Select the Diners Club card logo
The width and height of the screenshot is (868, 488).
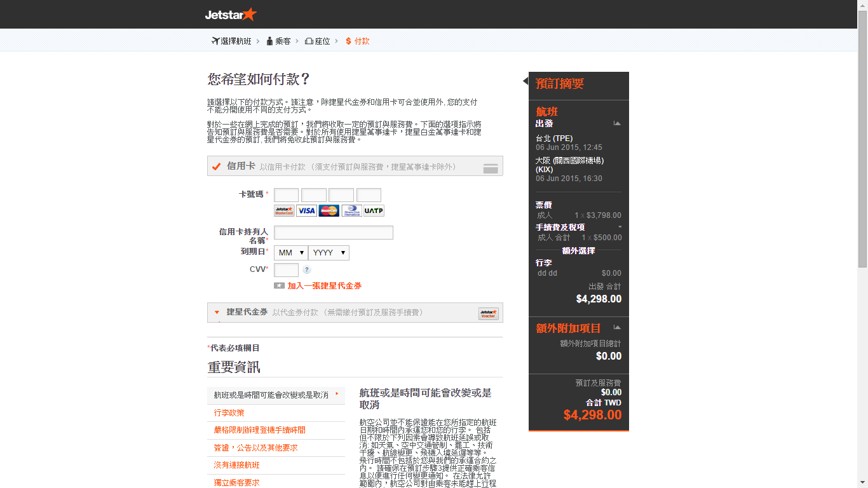pyautogui.click(x=351, y=211)
